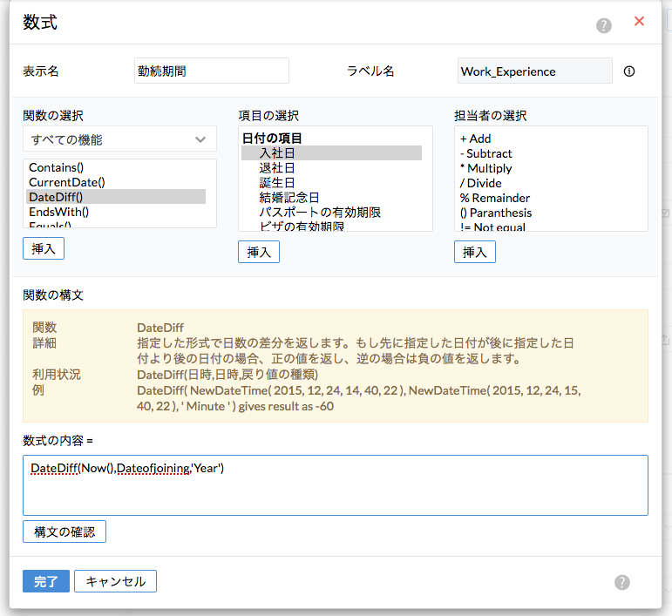Choose the % Remainder operator

(495, 198)
